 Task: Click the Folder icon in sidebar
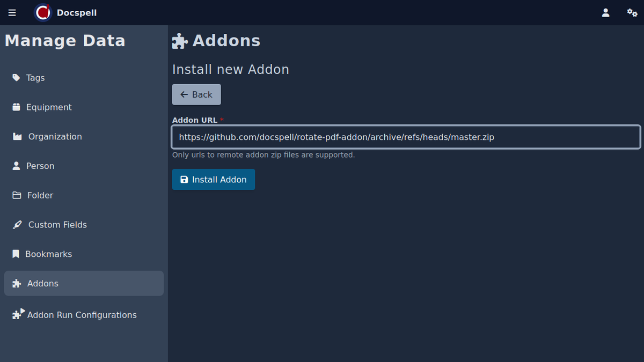click(x=17, y=196)
